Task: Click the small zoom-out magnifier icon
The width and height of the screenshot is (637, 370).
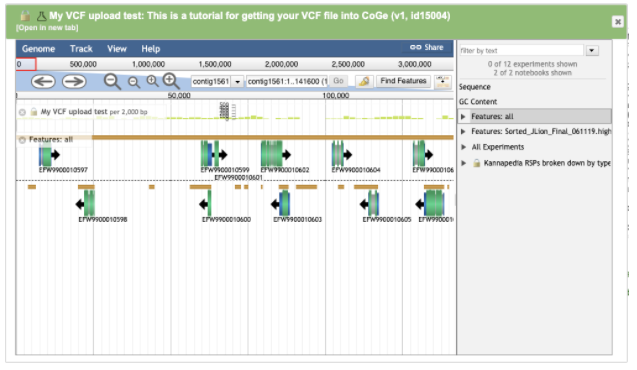Action: (x=134, y=82)
